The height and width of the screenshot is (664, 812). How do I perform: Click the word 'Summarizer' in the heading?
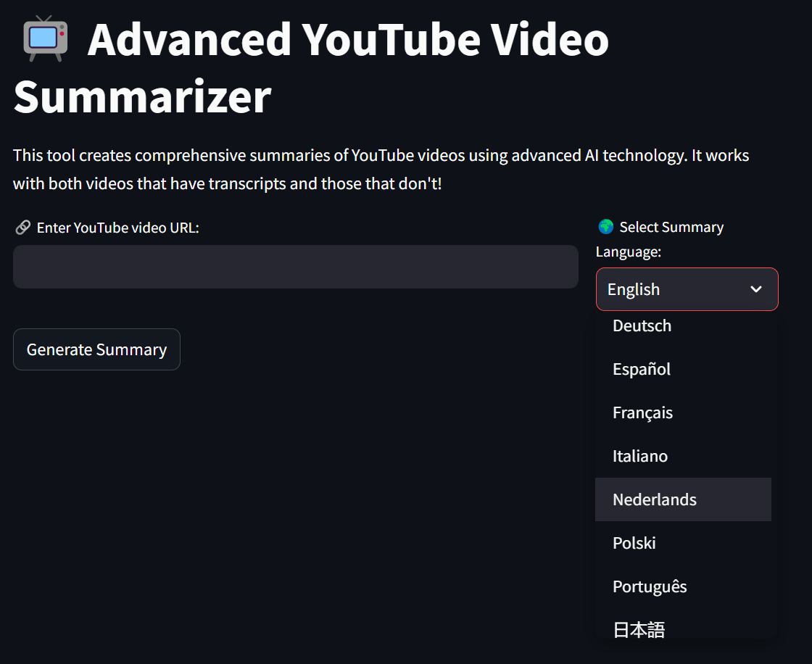click(142, 96)
